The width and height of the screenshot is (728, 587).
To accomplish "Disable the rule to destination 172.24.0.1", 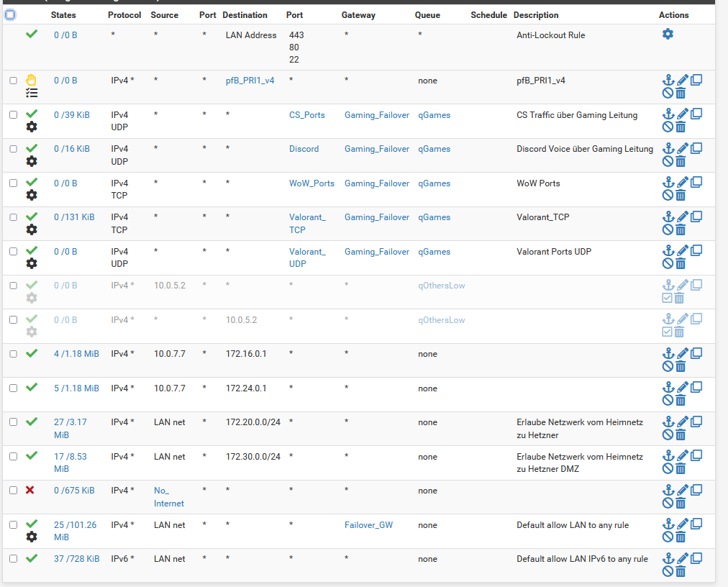I will pos(668,400).
